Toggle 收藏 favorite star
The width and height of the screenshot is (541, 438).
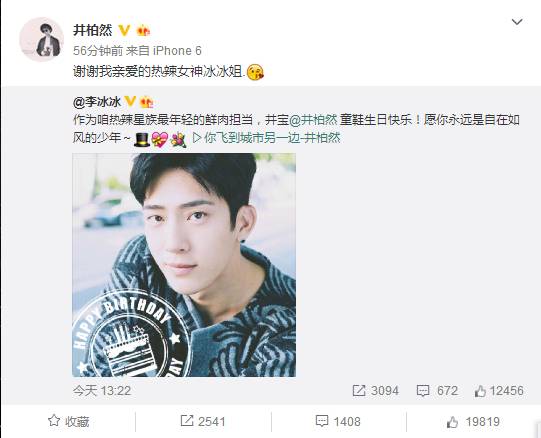pos(68,421)
